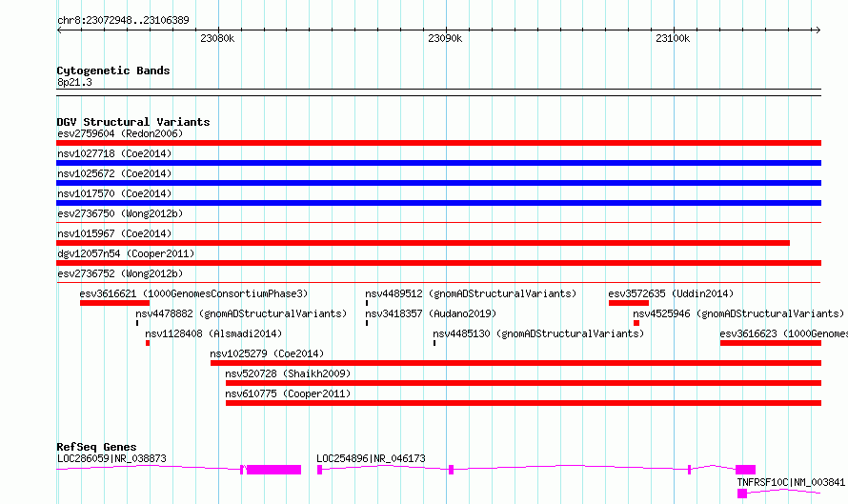Viewport: 848px width, 504px height.
Task: Open nsv4489512 (gnomADStructuralVariants) label
Action: pyautogui.click(x=471, y=293)
